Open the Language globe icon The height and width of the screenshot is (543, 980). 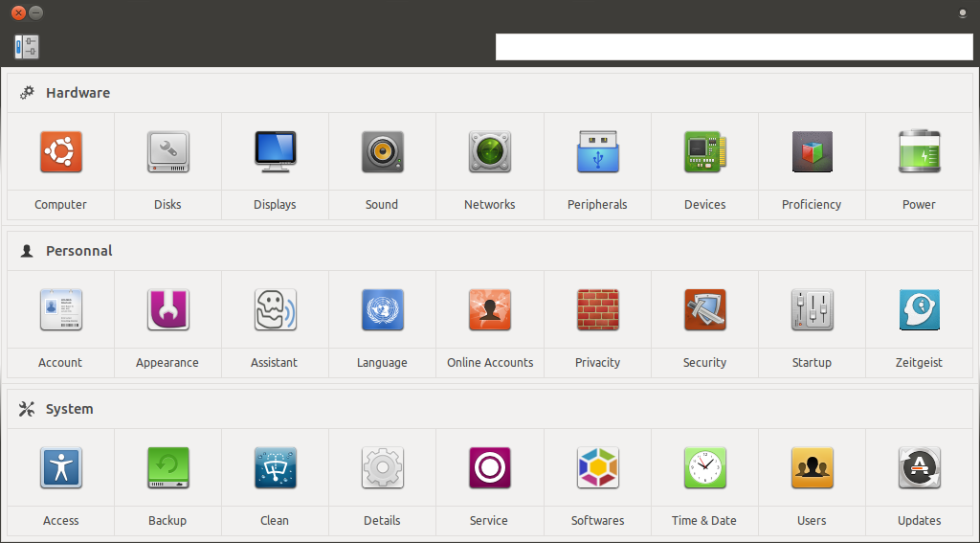click(383, 309)
